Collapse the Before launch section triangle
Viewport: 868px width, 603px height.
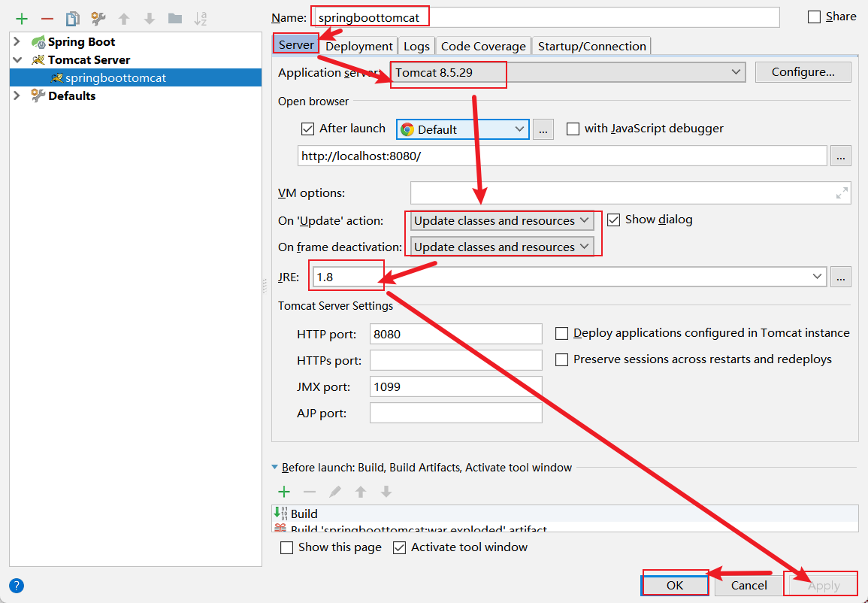pyautogui.click(x=274, y=468)
